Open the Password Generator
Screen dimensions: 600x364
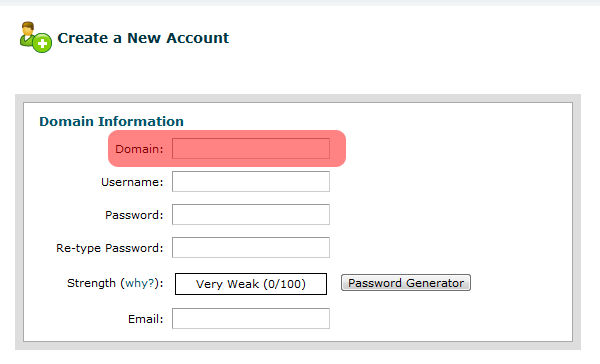pyautogui.click(x=406, y=283)
